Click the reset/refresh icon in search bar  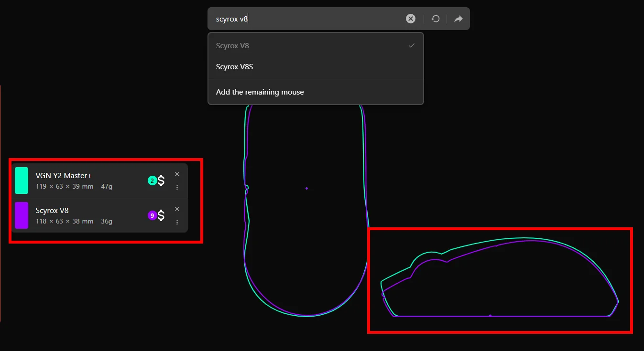436,19
